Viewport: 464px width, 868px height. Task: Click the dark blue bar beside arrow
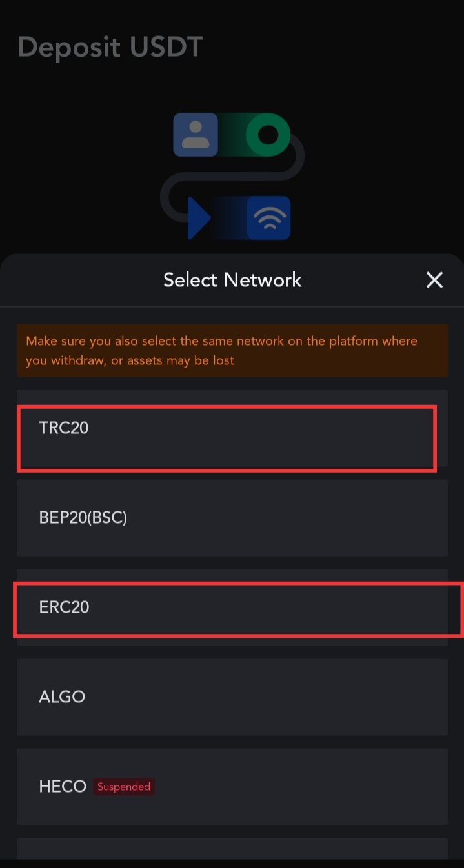pyautogui.click(x=229, y=219)
